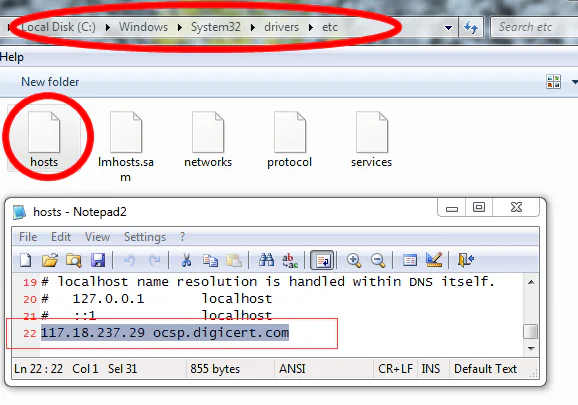Click System32 in address bar path
Screen dimensions: 578x405
pos(216,27)
